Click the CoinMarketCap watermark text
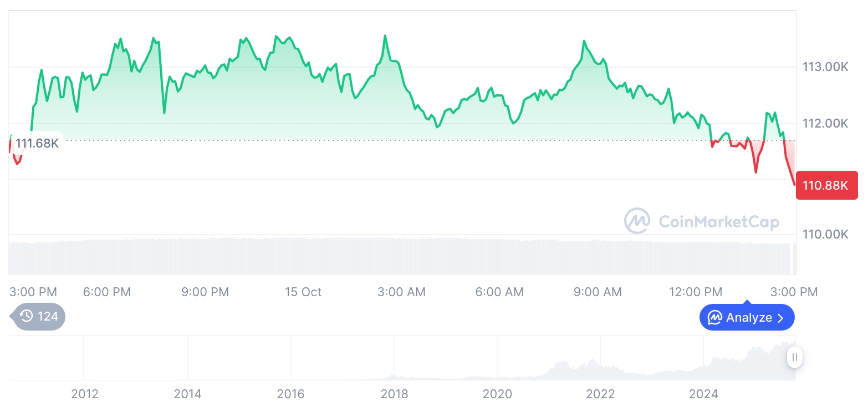Viewport: 868px width, 406px height. point(719,222)
